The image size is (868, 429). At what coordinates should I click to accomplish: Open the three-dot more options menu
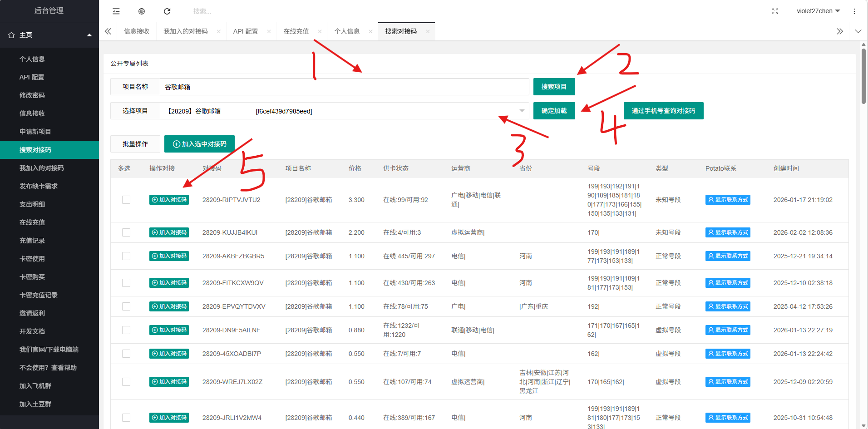tap(854, 11)
